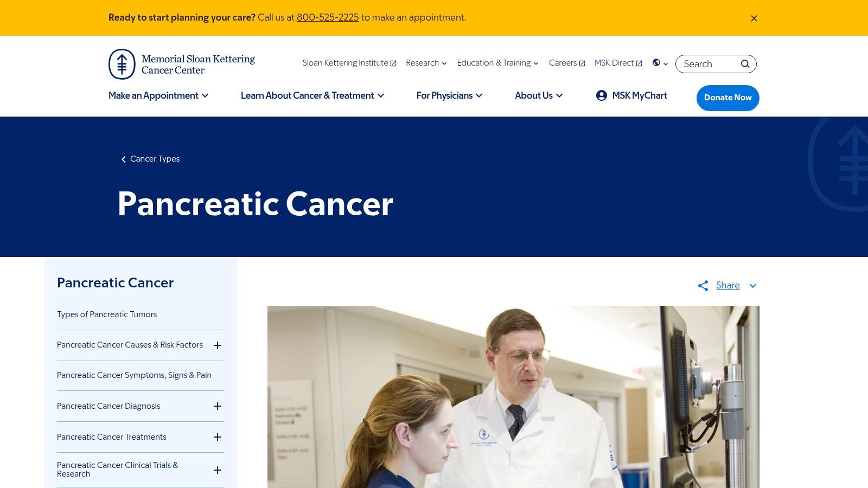Call 800-525-2225 via the banner link
This screenshot has width=868, height=488.
click(328, 17)
